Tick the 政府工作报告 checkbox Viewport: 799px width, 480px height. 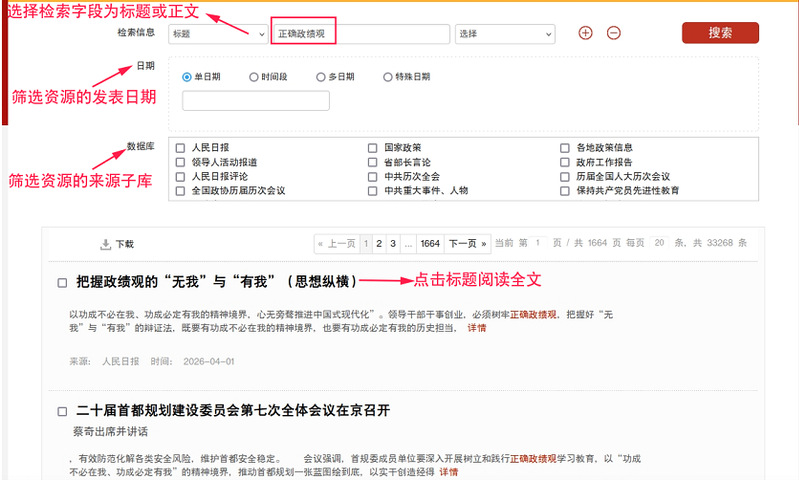566,162
